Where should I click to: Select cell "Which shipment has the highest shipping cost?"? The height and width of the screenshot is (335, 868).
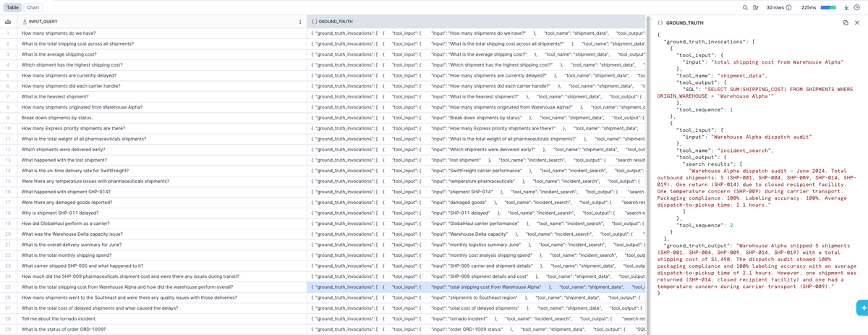161,65
